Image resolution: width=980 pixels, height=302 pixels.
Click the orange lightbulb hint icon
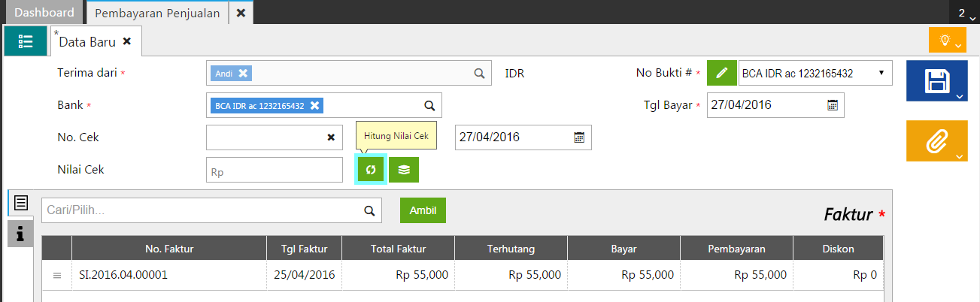pos(945,41)
